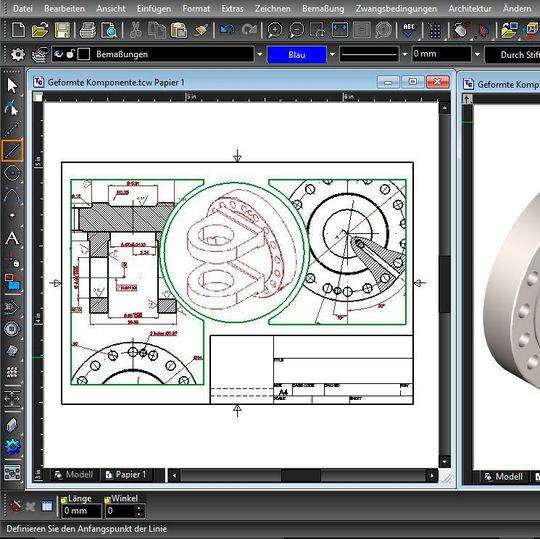Click the horizontal scrollbar right arrow
540x539 pixels.
(x=432, y=476)
